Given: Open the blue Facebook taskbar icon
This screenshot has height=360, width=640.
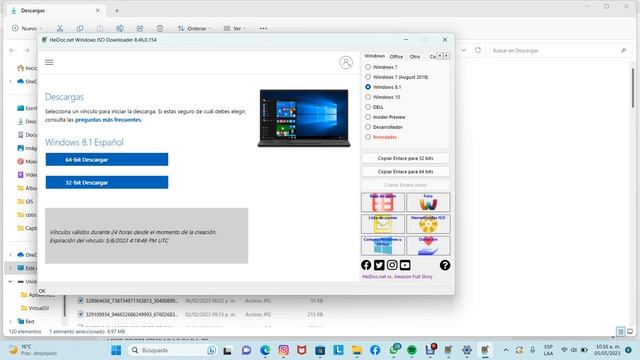Looking at the screenshot, I should 375,350.
